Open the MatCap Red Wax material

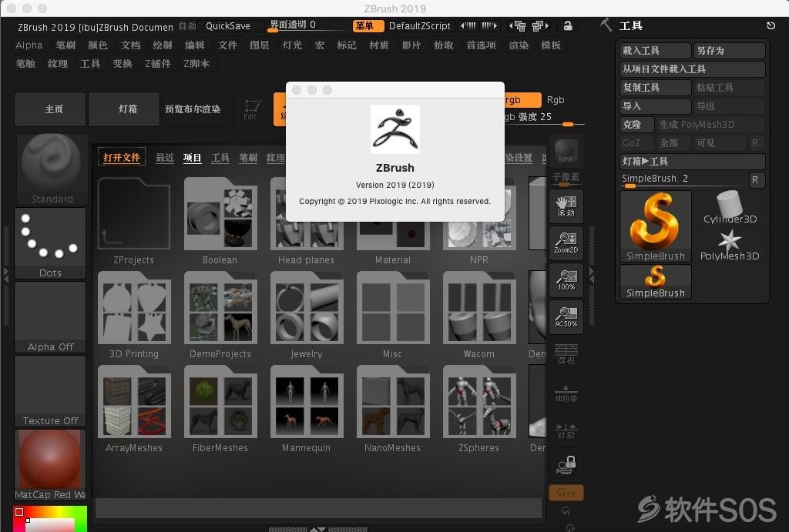(x=50, y=465)
